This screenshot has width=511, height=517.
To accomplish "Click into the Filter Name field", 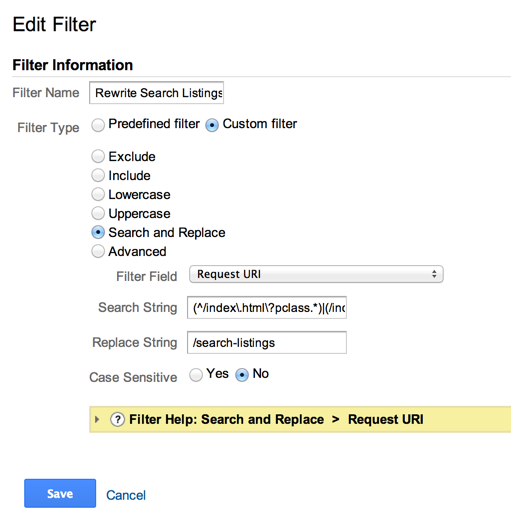I will pos(156,93).
